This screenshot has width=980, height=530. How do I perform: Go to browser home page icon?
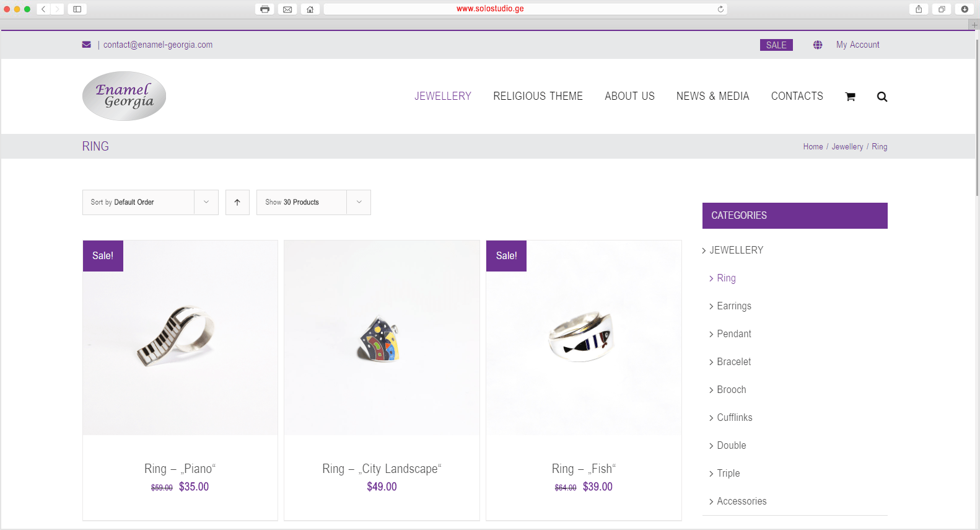coord(310,9)
